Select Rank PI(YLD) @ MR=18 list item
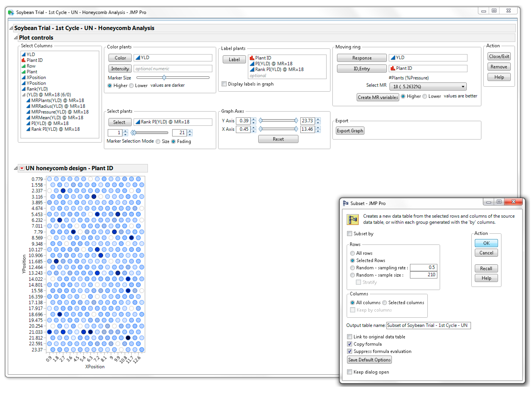This screenshot has height=393, width=532. click(x=55, y=129)
